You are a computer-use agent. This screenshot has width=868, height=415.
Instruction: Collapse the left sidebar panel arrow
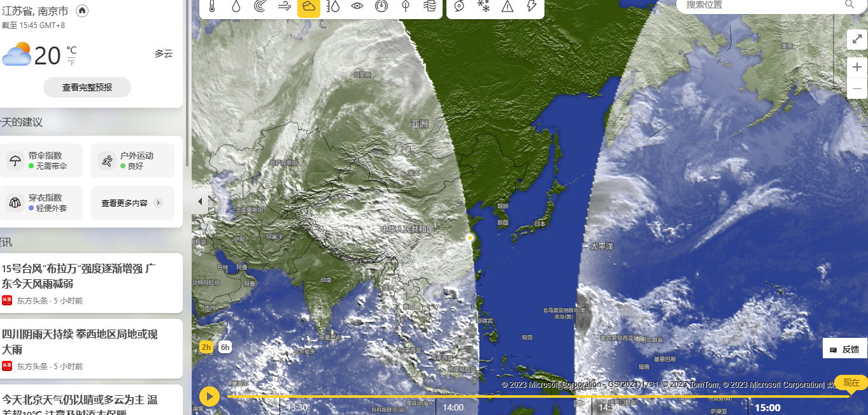pyautogui.click(x=200, y=201)
